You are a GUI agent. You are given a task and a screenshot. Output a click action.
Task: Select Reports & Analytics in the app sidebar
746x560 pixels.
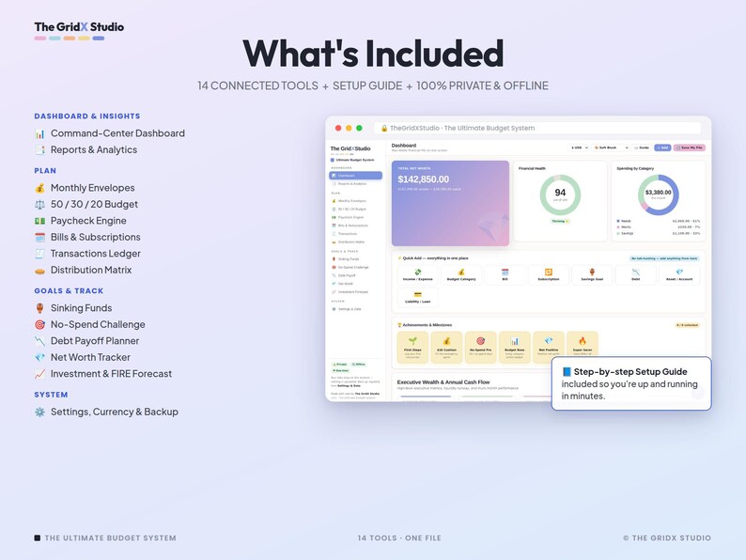tap(355, 183)
